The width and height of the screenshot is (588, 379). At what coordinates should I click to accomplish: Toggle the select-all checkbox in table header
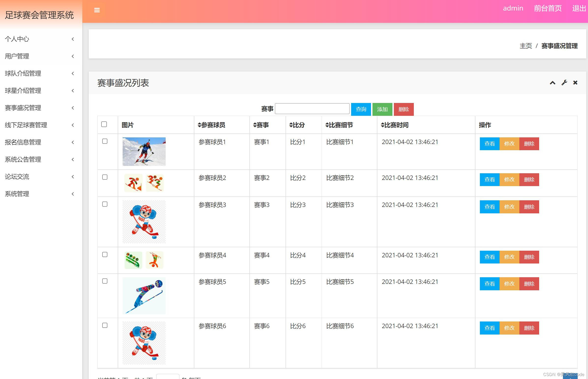tap(104, 125)
